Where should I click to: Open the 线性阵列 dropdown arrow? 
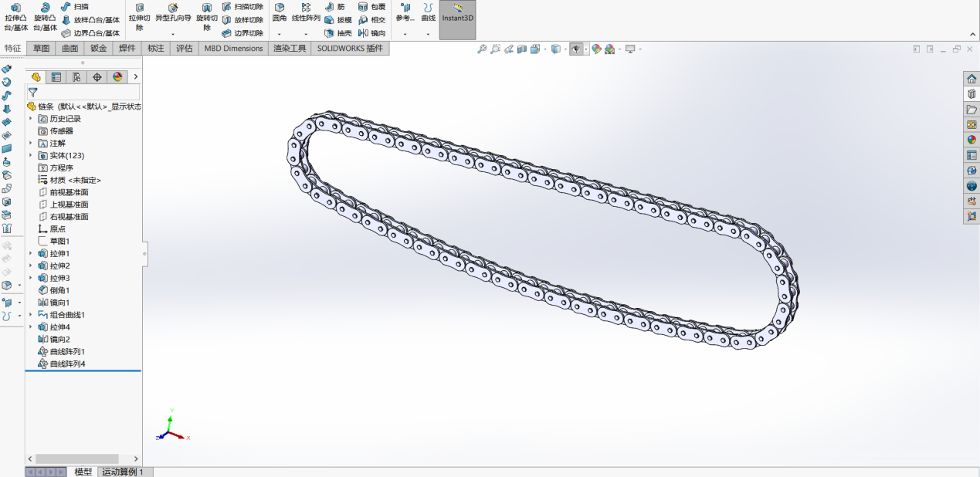point(306,34)
